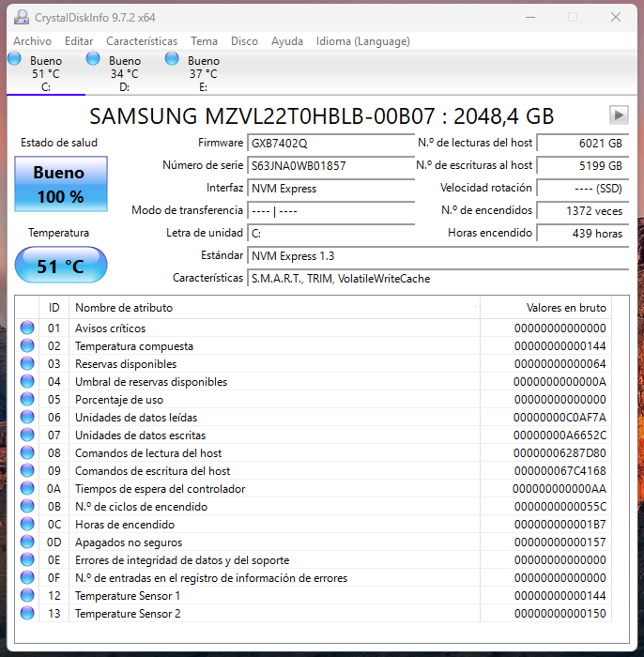Click the Bueno 100 % health status button
The image size is (644, 657).
coord(61,184)
